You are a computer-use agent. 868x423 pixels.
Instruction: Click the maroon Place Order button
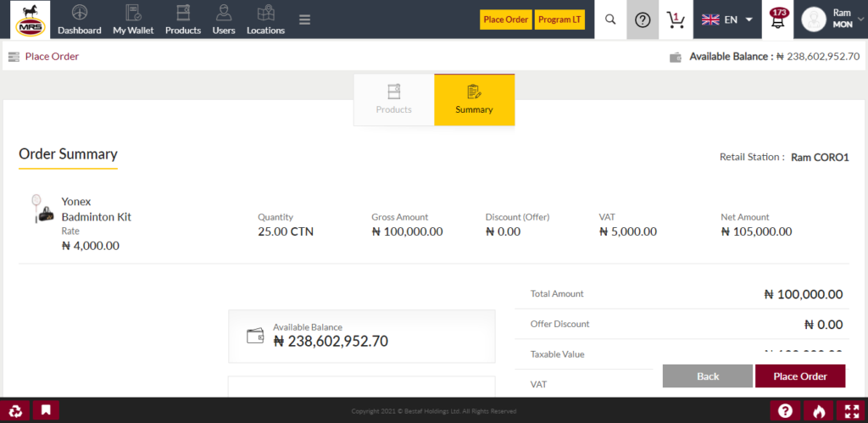(800, 376)
